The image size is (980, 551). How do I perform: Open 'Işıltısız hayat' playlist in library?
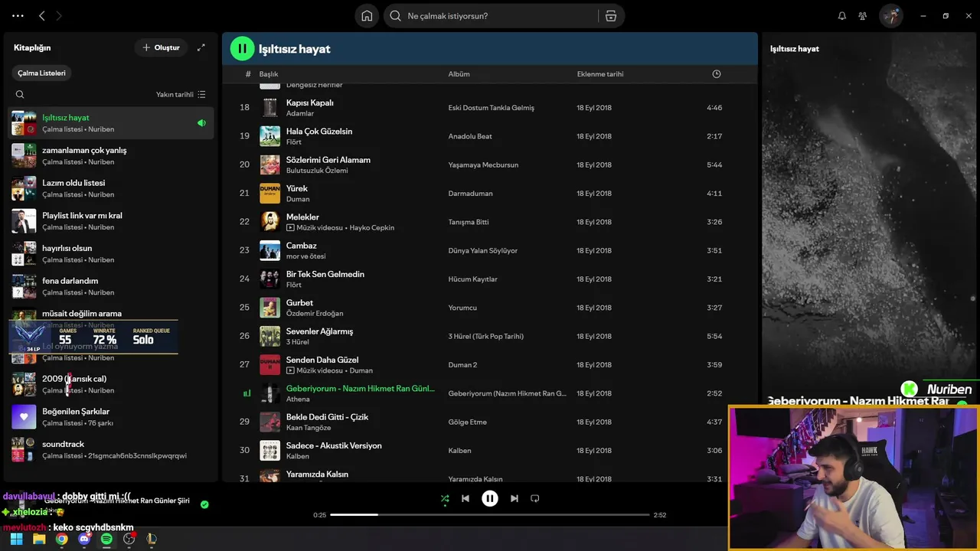click(111, 122)
